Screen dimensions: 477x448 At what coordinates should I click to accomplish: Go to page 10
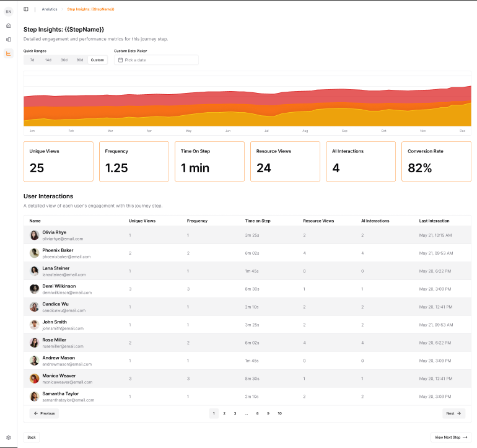point(280,413)
